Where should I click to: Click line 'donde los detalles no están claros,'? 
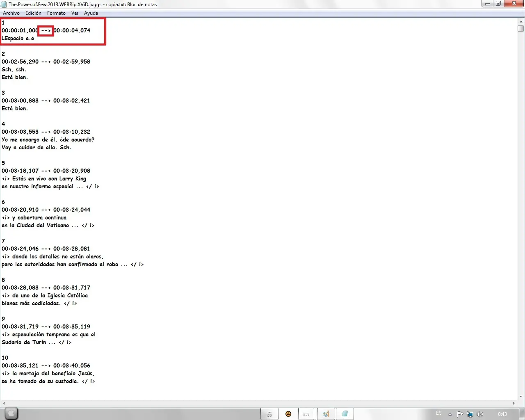tap(58, 257)
